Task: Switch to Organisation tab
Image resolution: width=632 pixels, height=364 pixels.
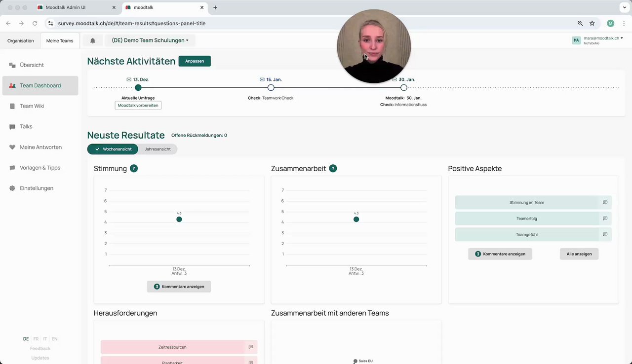Action: point(21,40)
